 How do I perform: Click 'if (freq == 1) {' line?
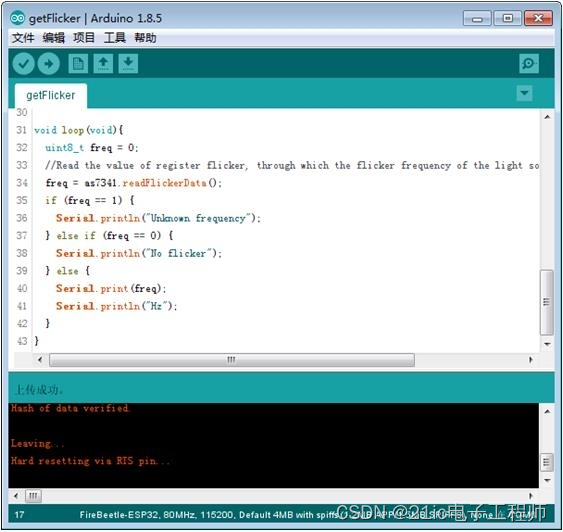90,200
